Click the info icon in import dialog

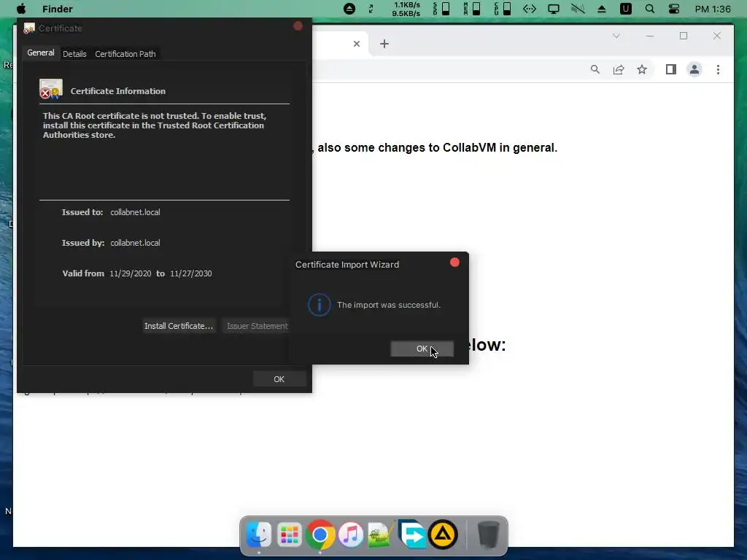320,305
